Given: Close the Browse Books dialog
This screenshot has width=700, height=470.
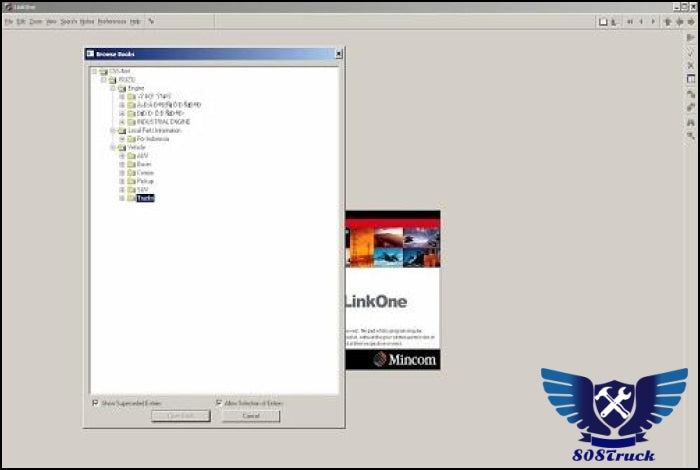Looking at the screenshot, I should [x=338, y=54].
